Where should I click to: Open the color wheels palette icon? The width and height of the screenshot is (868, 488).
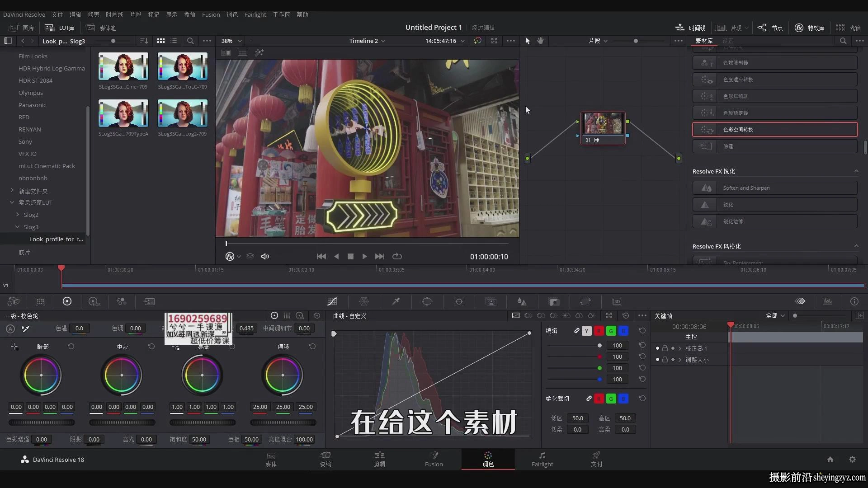67,301
